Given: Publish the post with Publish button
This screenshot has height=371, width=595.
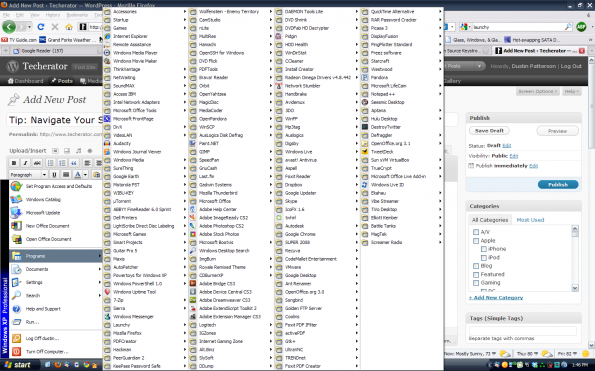Looking at the screenshot, I should pyautogui.click(x=558, y=185).
